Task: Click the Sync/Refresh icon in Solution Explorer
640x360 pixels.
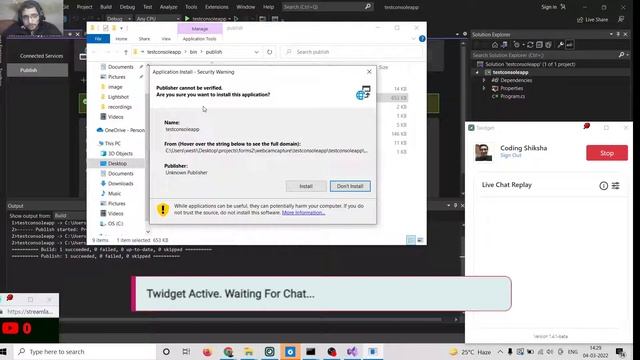Action: pos(530,45)
